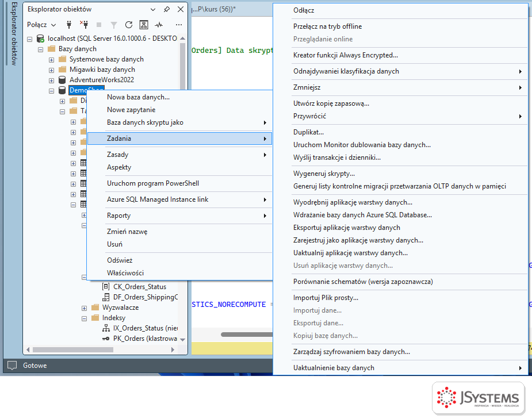Click the key icon beside PK_Orders
532x419 pixels.
click(106, 339)
